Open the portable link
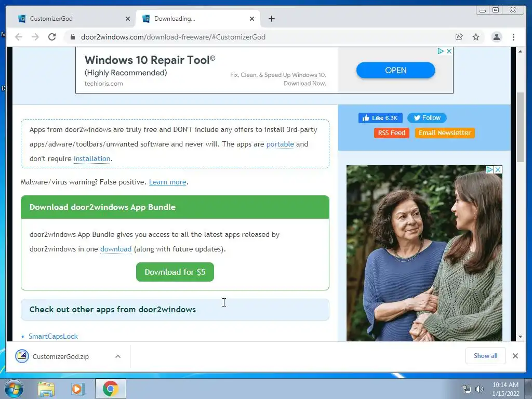 [280, 144]
